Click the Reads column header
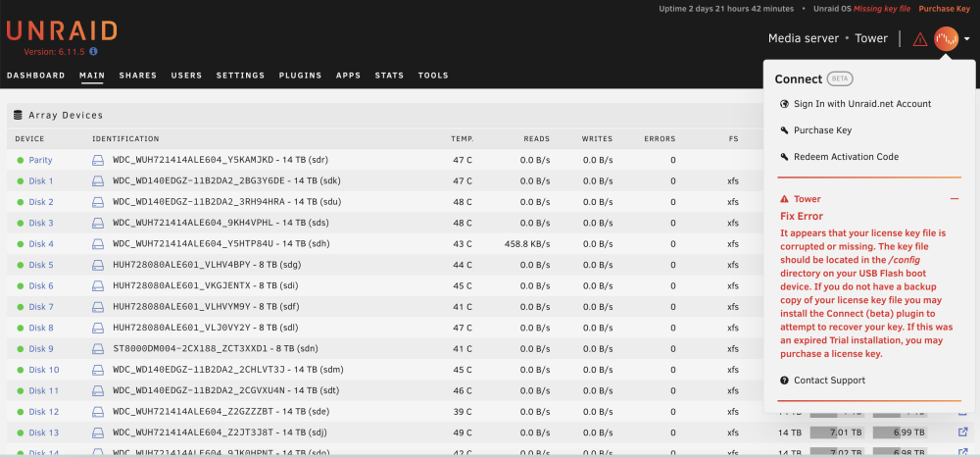The image size is (980, 458). pyautogui.click(x=537, y=139)
